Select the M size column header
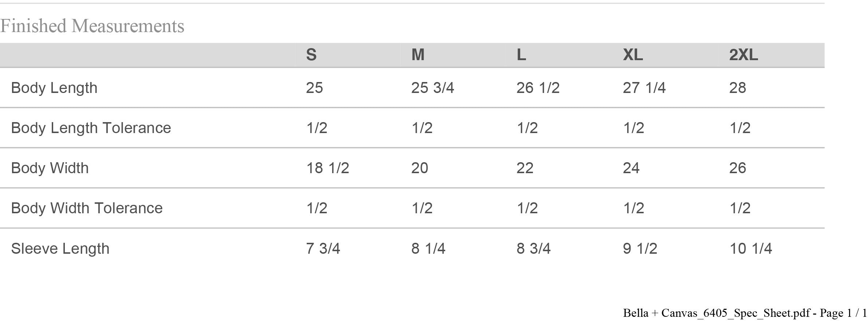The width and height of the screenshot is (868, 323). click(x=418, y=55)
